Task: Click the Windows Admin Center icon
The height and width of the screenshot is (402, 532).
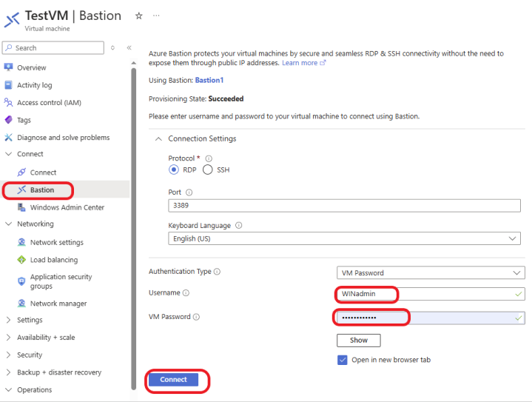Action: pyautogui.click(x=21, y=207)
